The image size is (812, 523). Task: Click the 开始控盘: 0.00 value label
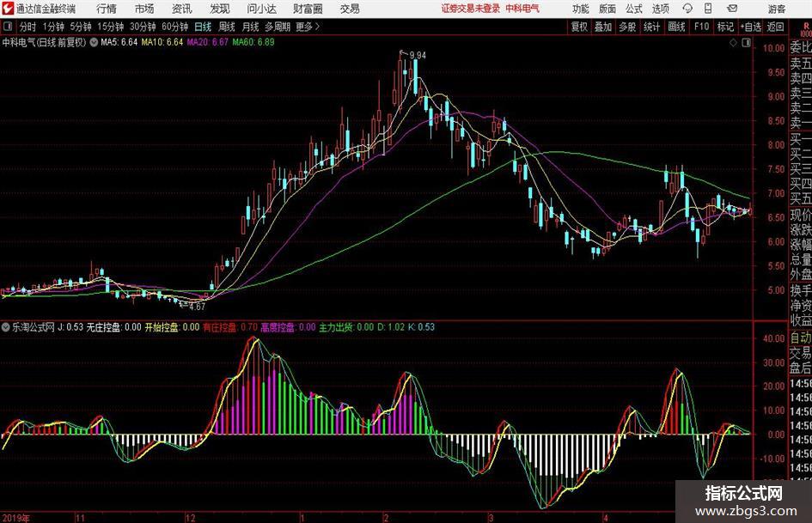(172, 326)
